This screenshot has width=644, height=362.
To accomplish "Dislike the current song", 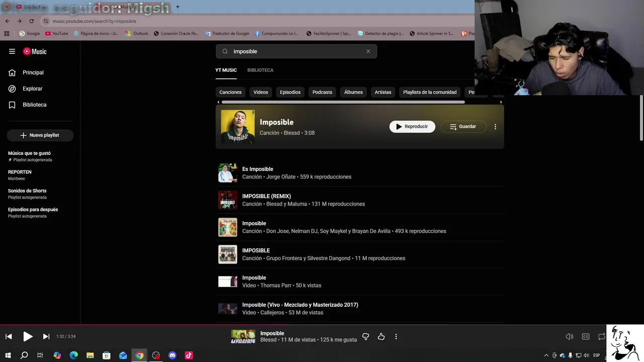I will click(x=366, y=336).
